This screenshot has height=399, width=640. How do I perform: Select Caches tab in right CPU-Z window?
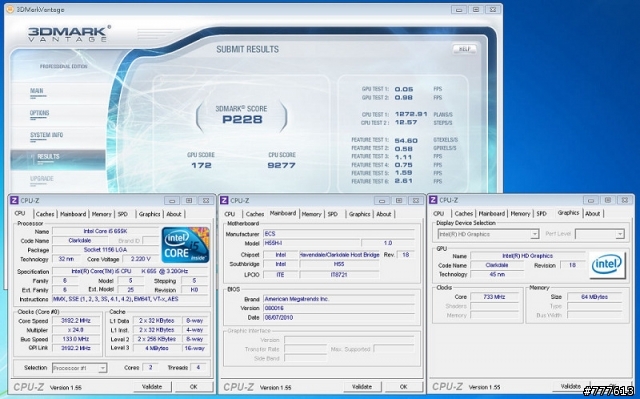coord(464,213)
